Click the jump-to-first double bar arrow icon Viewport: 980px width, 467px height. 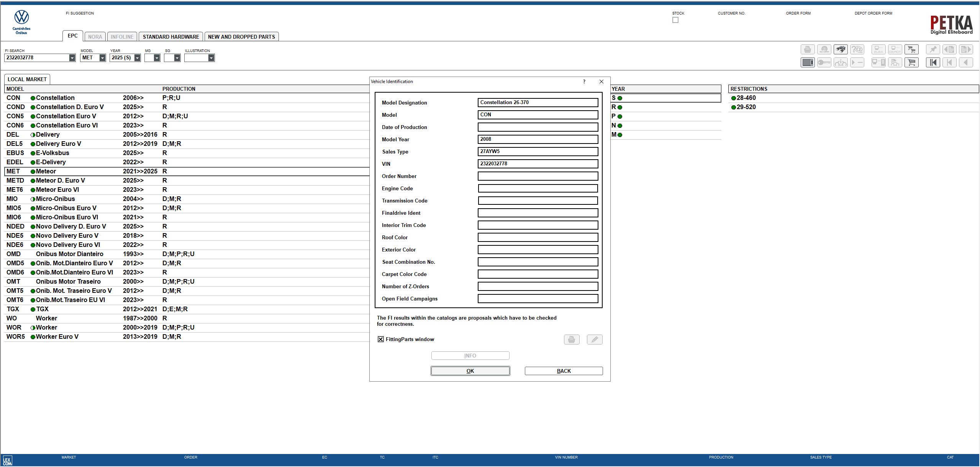(x=933, y=62)
